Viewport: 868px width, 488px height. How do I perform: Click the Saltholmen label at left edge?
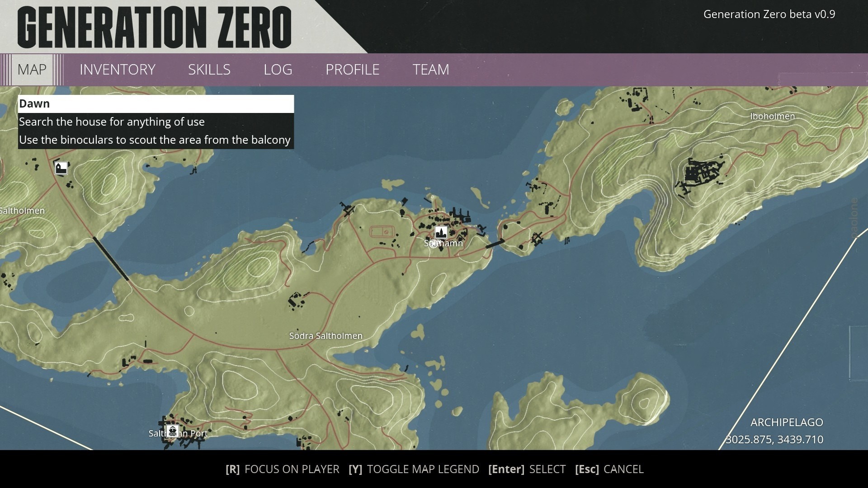(x=23, y=211)
